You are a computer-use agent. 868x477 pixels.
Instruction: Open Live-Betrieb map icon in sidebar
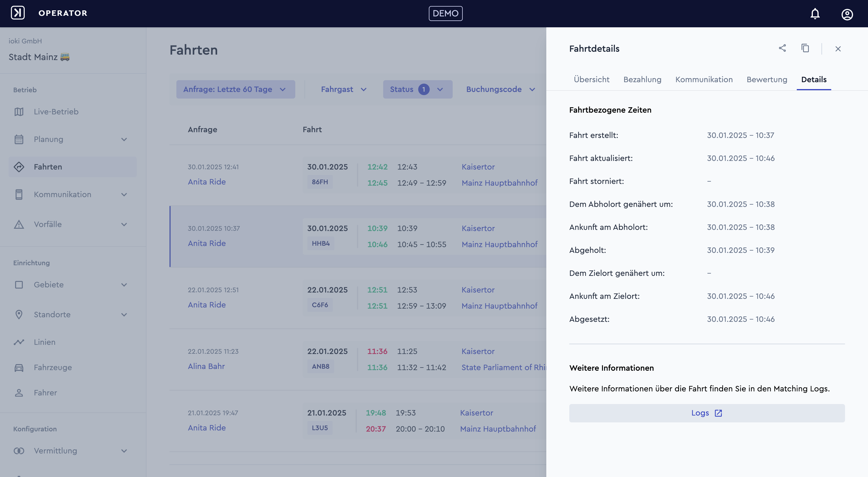[19, 111]
